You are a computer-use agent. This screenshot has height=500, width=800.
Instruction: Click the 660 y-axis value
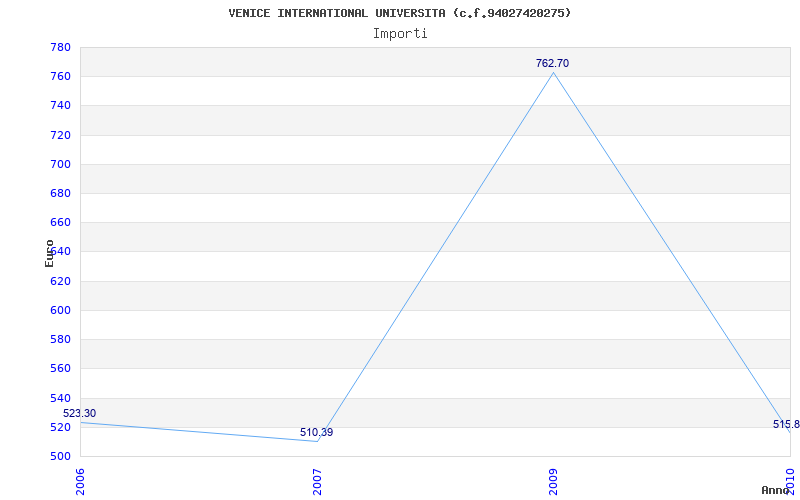tap(60, 222)
